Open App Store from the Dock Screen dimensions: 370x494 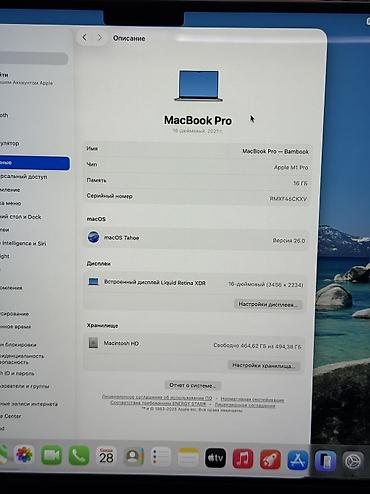click(x=297, y=460)
